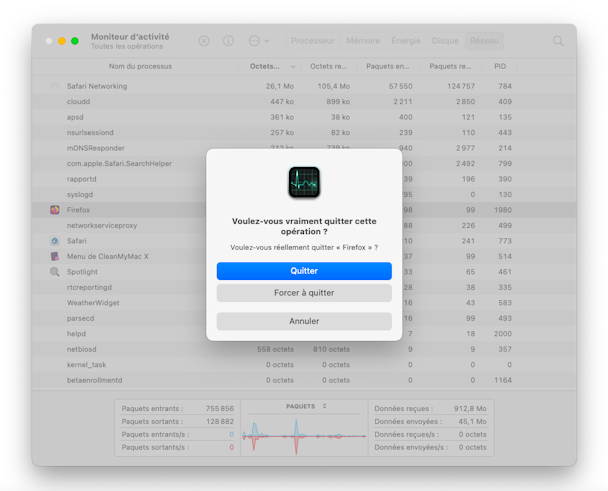
Task: Select the networkserviceproxy row
Action: click(x=304, y=225)
